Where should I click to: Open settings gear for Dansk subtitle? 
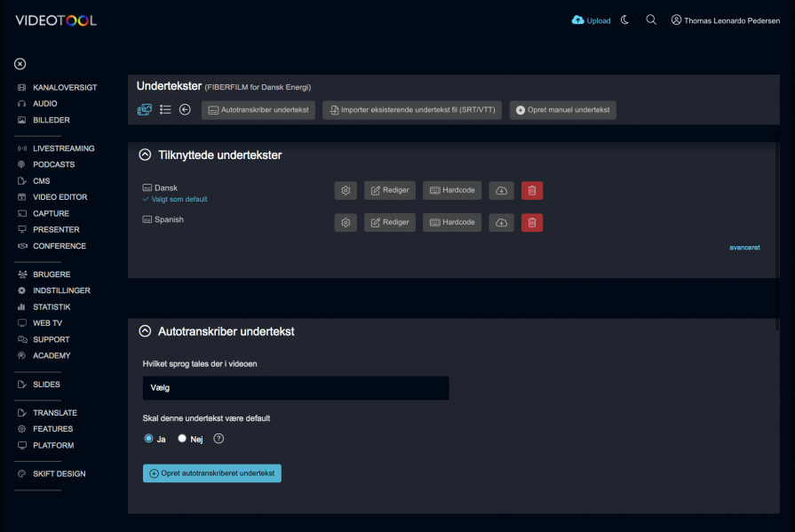(346, 190)
